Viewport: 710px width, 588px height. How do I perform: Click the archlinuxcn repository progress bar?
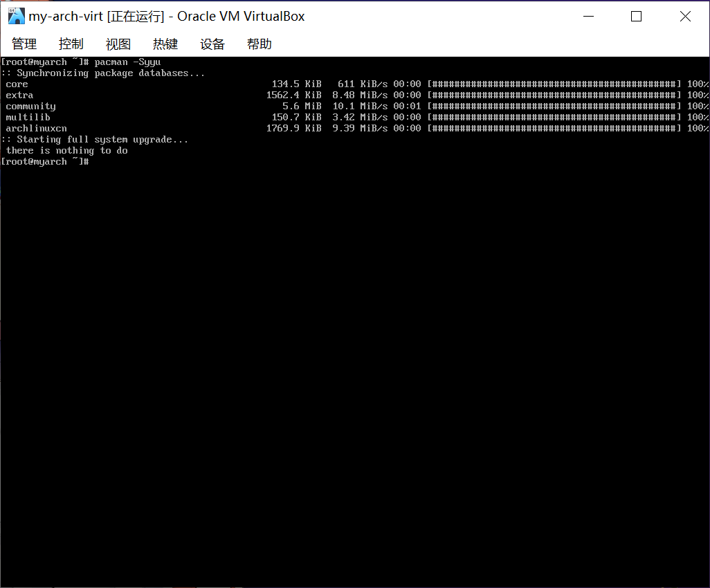click(554, 129)
